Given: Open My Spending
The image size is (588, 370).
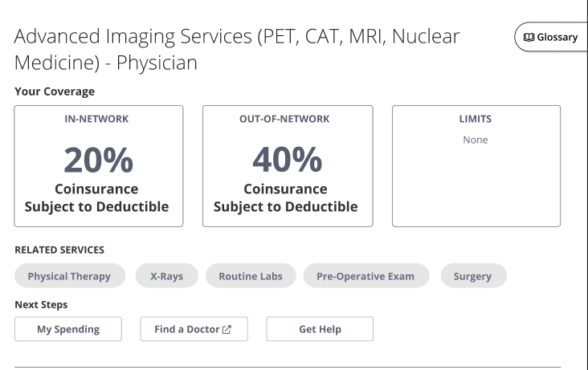Looking at the screenshot, I should coord(68,329).
